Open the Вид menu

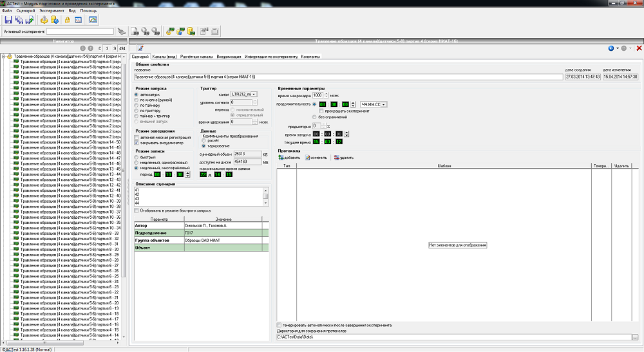coord(72,11)
